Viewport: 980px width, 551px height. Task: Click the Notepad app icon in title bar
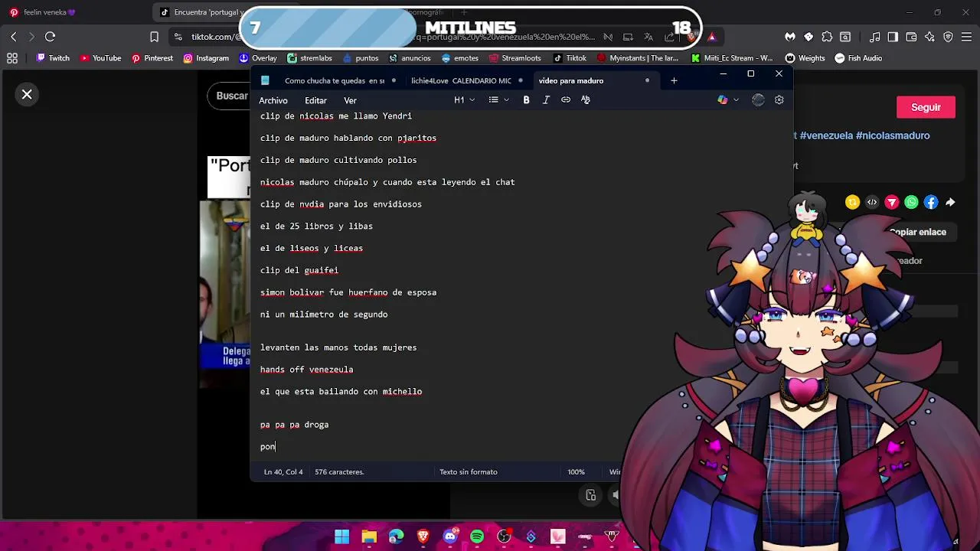tap(265, 80)
